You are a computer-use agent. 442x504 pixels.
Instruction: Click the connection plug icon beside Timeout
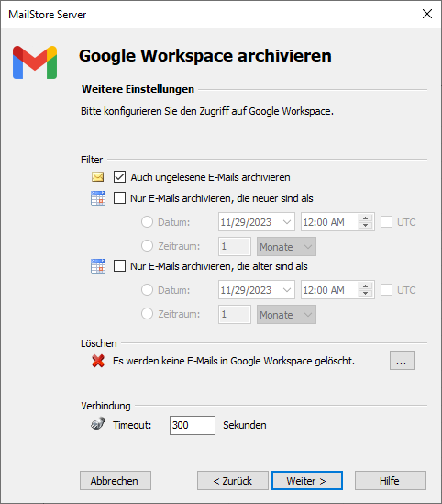pos(98,423)
